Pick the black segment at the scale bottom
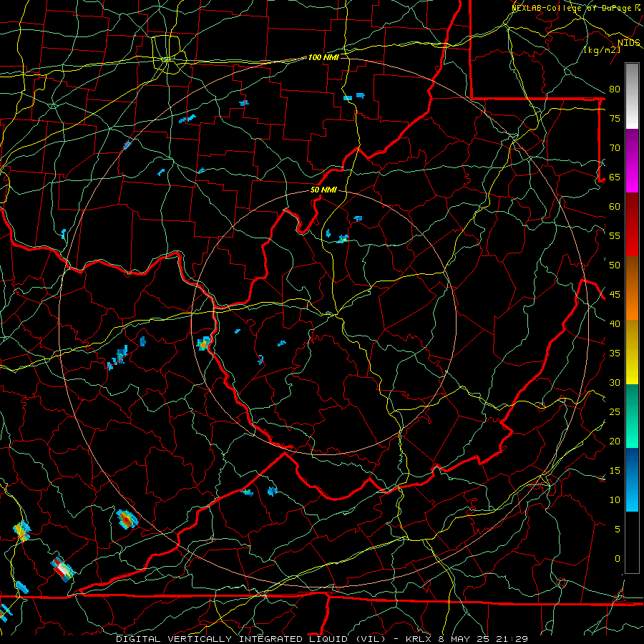The width and height of the screenshot is (644, 644). (x=632, y=542)
